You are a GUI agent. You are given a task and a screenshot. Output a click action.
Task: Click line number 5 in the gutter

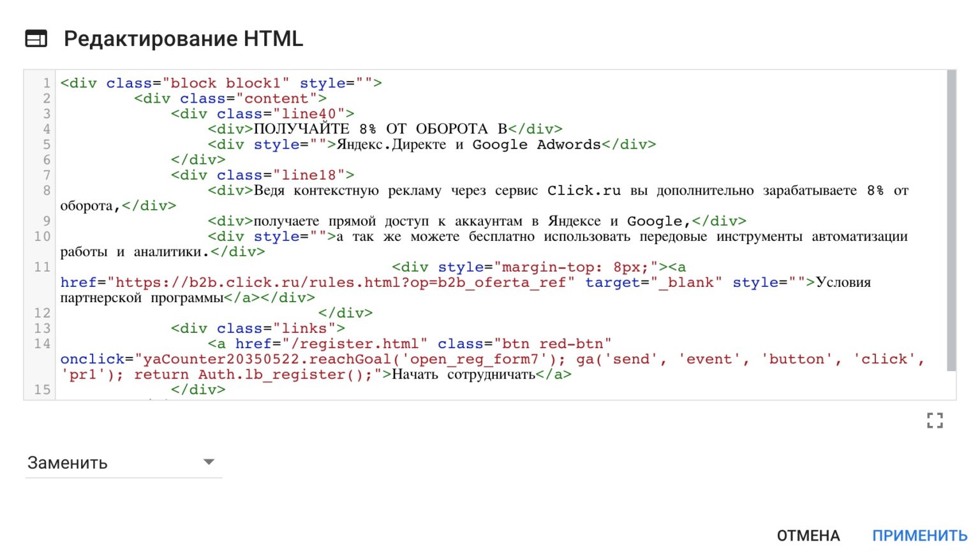(45, 144)
